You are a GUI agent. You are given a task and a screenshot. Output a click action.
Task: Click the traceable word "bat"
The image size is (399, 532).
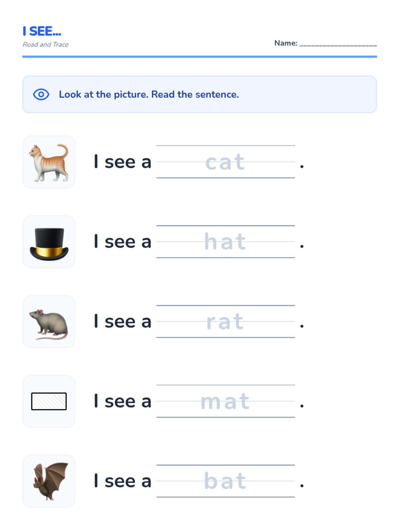(x=225, y=481)
